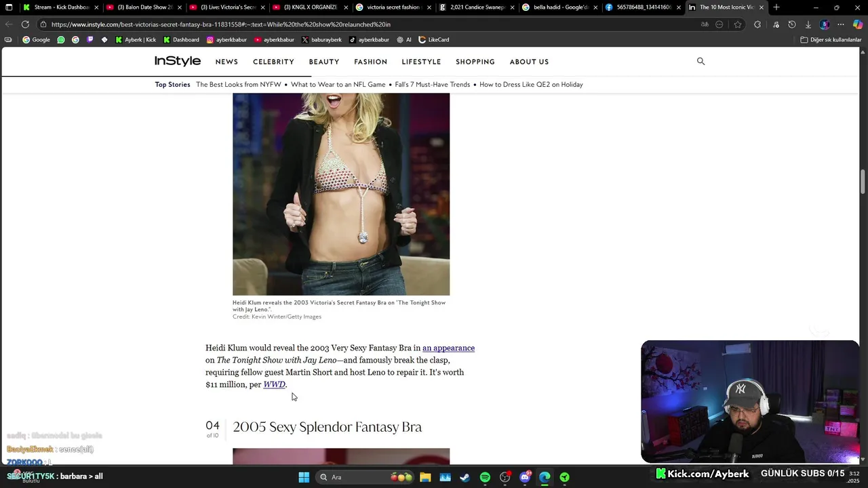The image size is (868, 488).
Task: Switch to the 2,021 Candice Swanepoel tab
Action: click(x=475, y=7)
